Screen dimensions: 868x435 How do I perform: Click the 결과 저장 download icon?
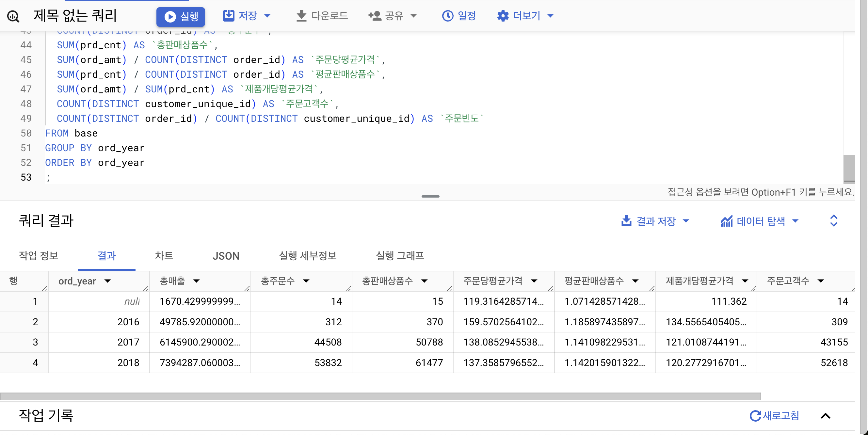coord(626,221)
